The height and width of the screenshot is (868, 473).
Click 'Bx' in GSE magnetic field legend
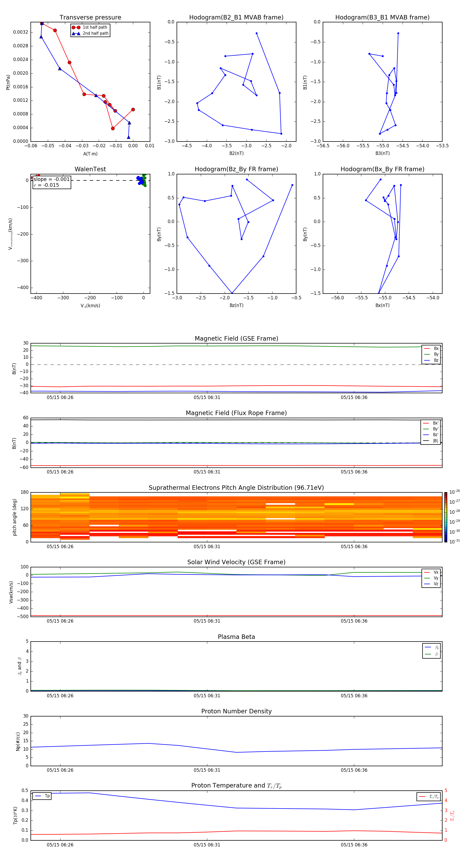tap(431, 349)
